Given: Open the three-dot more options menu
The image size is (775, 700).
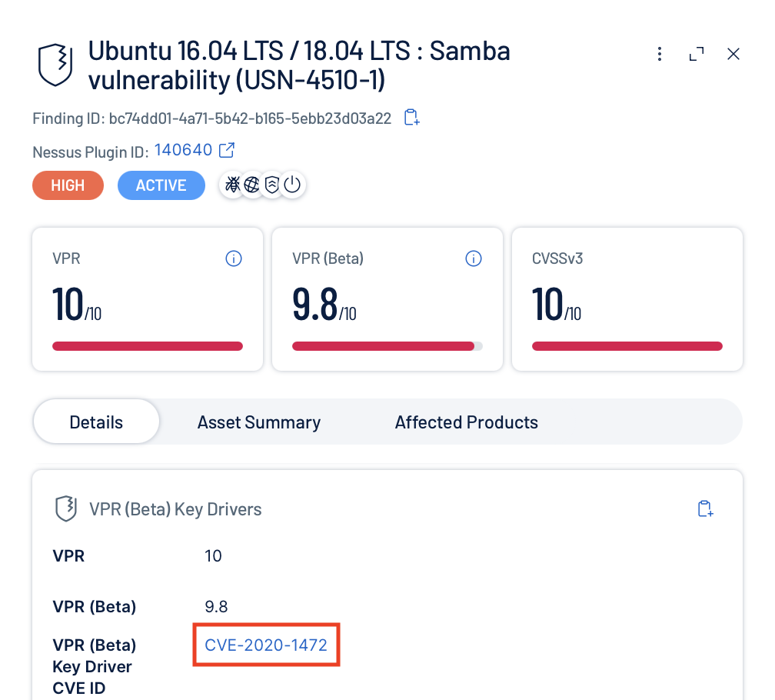Looking at the screenshot, I should click(660, 54).
